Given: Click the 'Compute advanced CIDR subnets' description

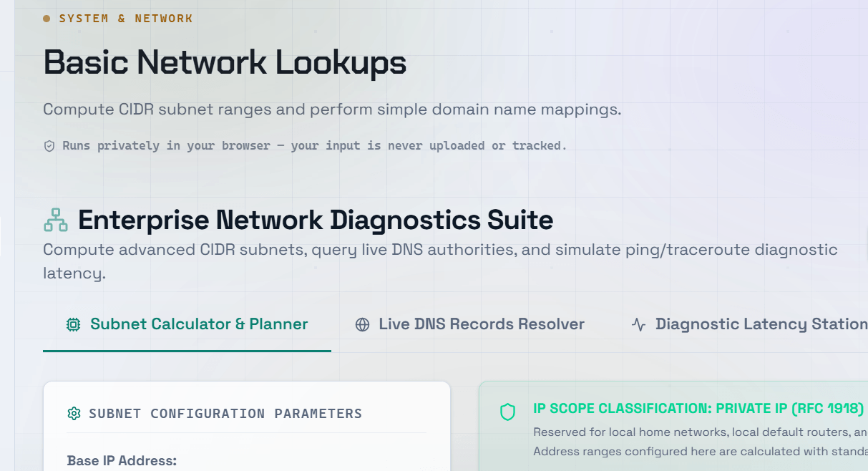Looking at the screenshot, I should click(440, 261).
